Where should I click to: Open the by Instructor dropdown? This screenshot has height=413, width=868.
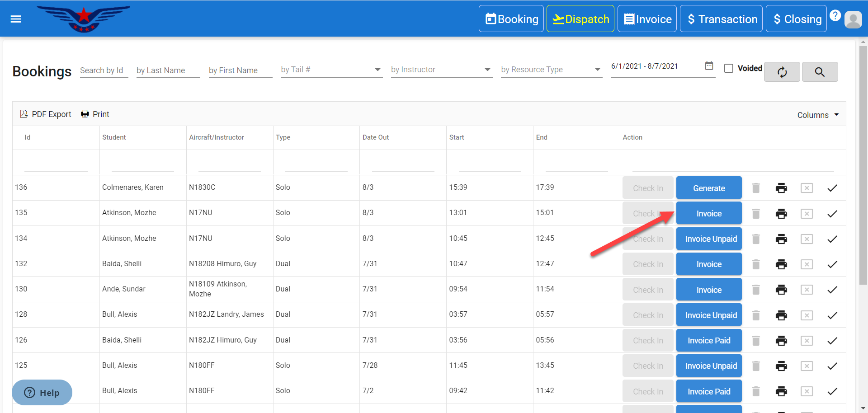click(441, 70)
